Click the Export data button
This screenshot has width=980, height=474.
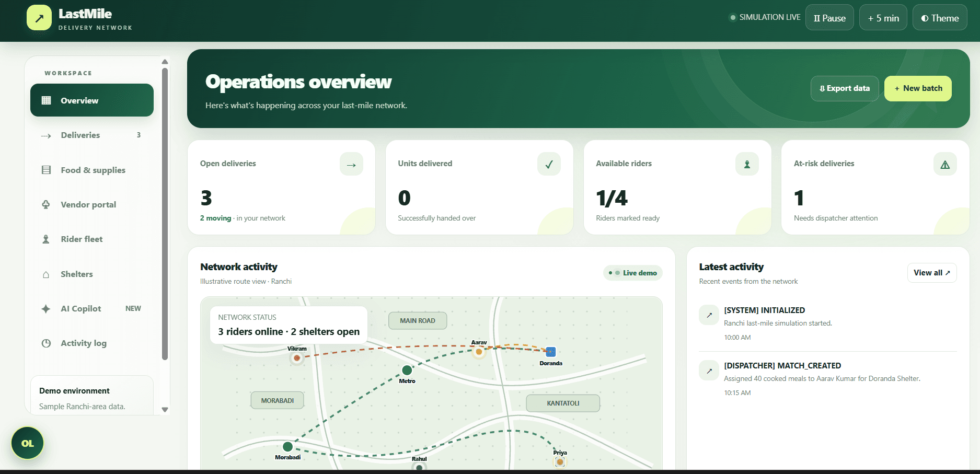click(x=845, y=88)
